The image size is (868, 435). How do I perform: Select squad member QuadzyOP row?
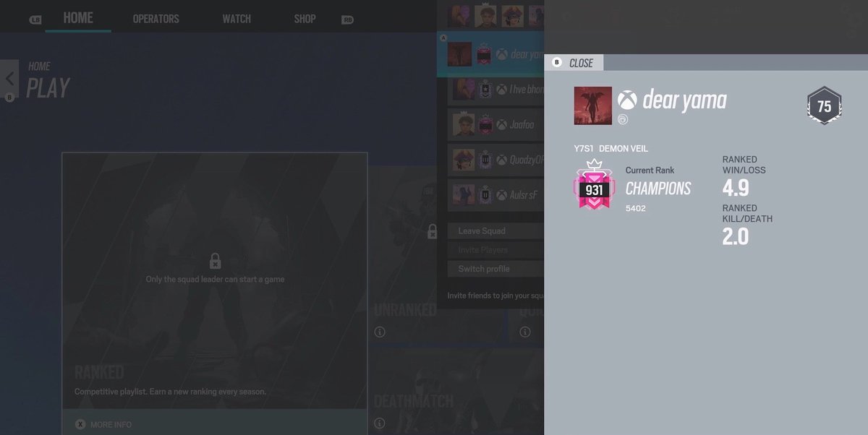tap(495, 159)
